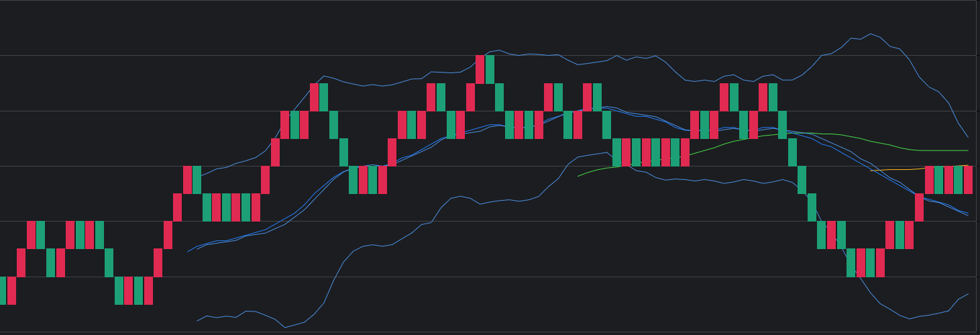The height and width of the screenshot is (335, 980).
Task: Click the left starting point of green average line
Action: pyautogui.click(x=578, y=176)
